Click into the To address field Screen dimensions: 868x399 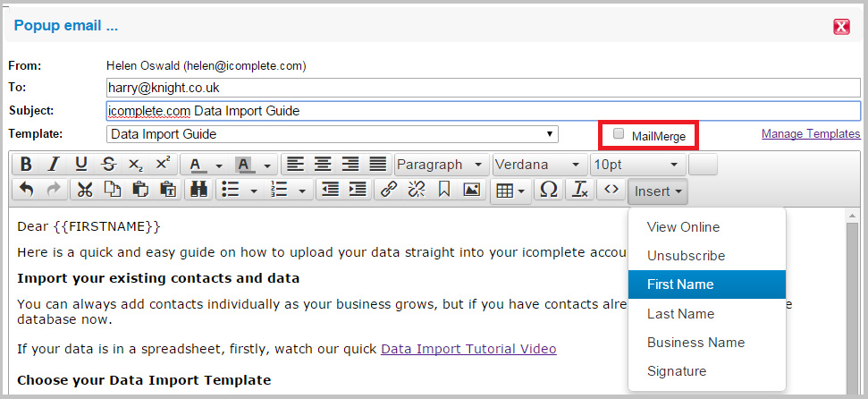pyautogui.click(x=484, y=88)
